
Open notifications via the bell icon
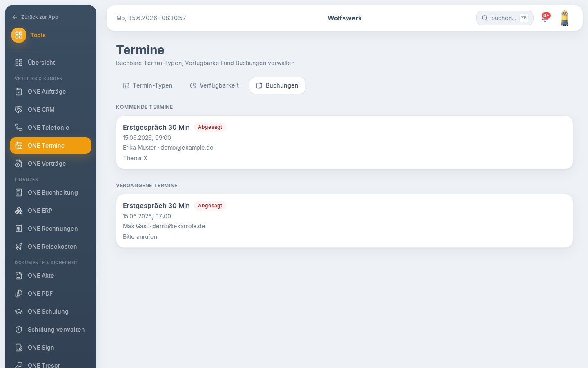pyautogui.click(x=545, y=18)
